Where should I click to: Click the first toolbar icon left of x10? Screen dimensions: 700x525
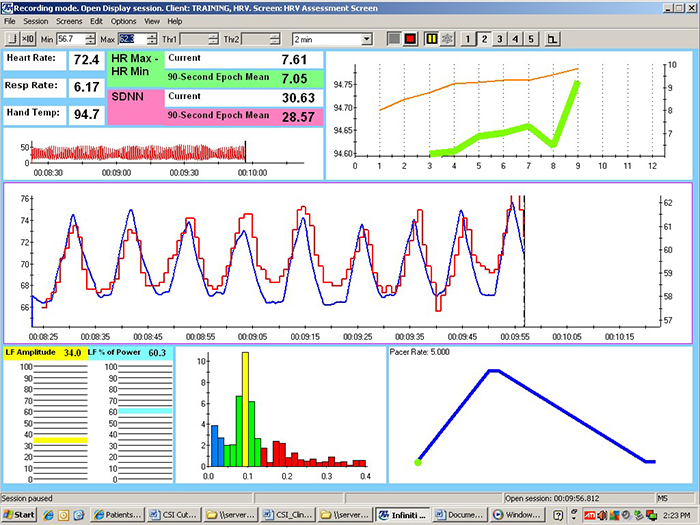coord(11,39)
